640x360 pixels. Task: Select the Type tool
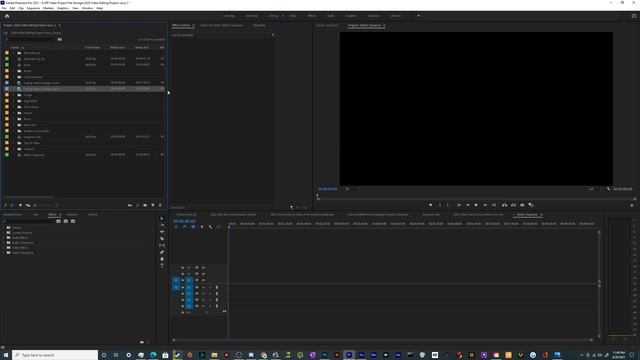(162, 265)
